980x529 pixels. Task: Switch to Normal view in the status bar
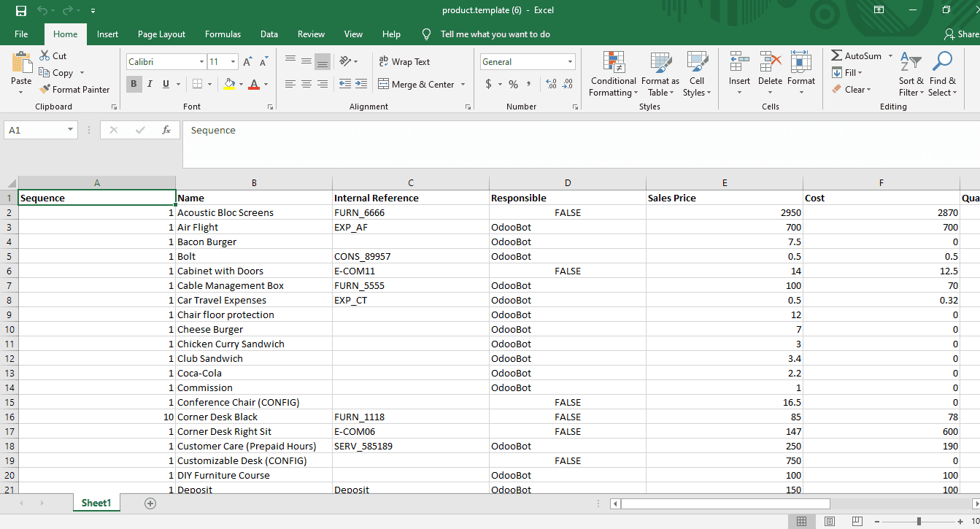click(802, 521)
